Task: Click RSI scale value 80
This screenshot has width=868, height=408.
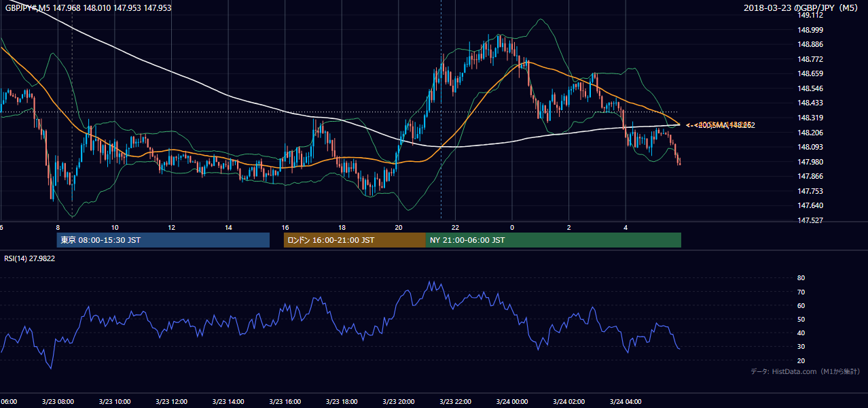Action: pos(801,278)
